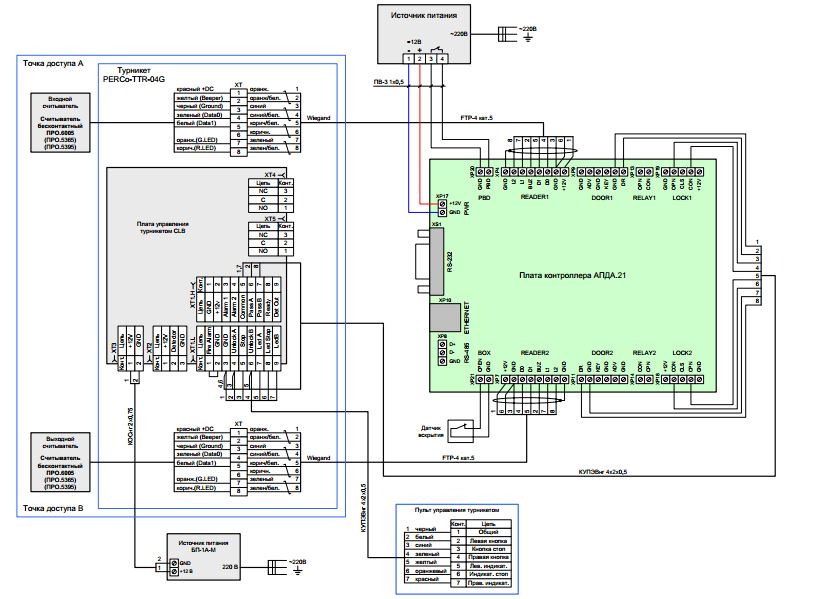Click the XP17 +12V screw terminal
This screenshot has width=839, height=599.
pos(442,204)
